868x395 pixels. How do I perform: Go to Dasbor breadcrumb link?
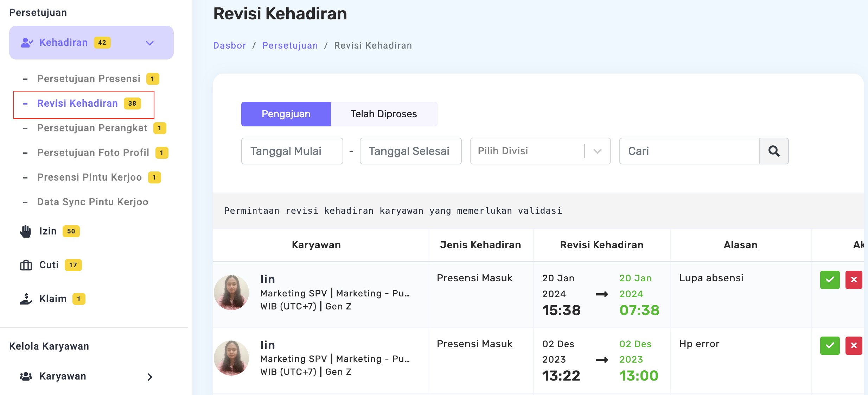coord(229,45)
